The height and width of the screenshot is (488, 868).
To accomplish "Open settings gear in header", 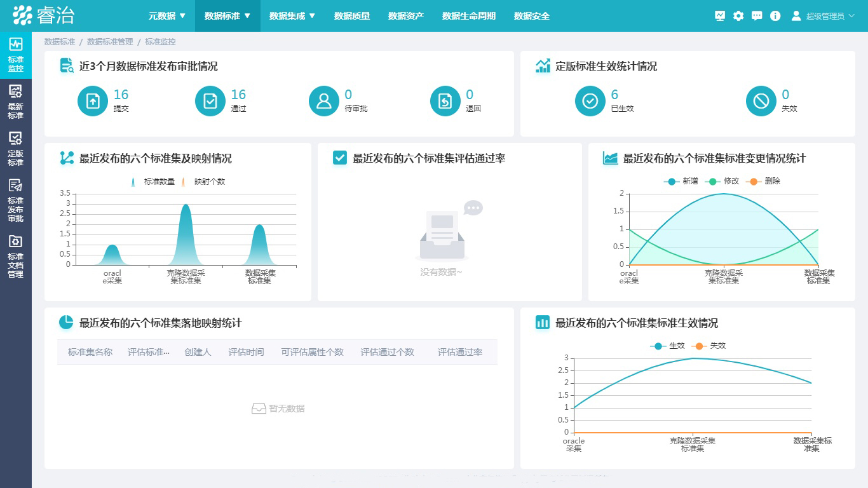I will (738, 16).
